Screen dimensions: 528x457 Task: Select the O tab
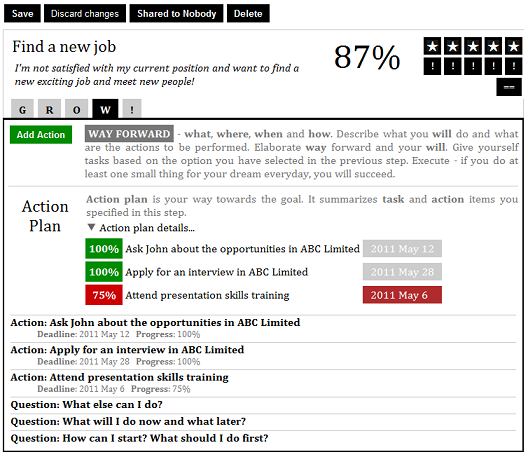coord(76,109)
